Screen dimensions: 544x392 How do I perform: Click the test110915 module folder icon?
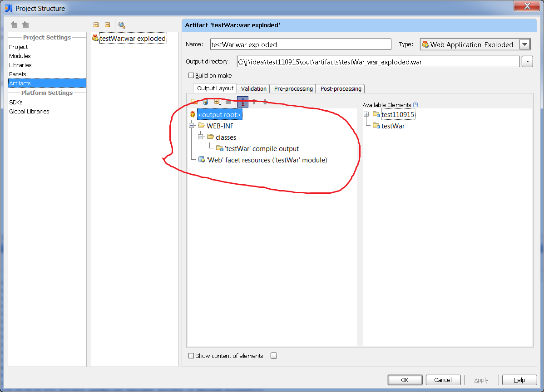coord(376,114)
